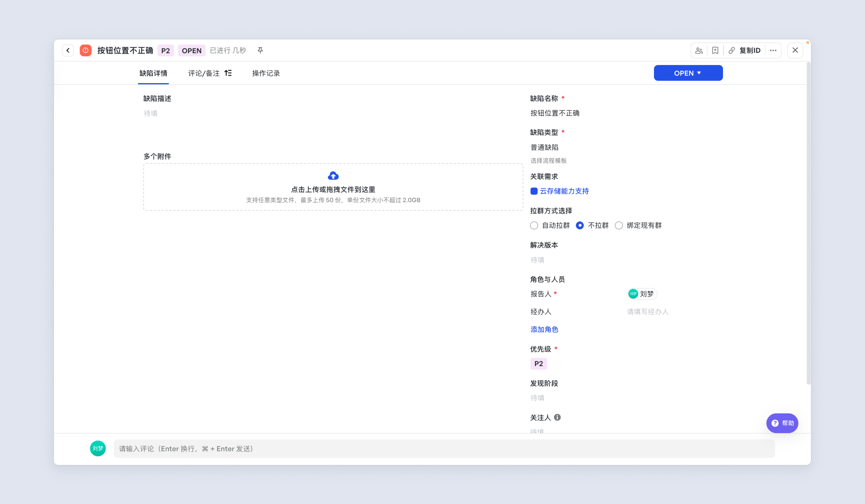This screenshot has width=865, height=504.
Task: Click the red defect type icon
Action: coord(85,50)
